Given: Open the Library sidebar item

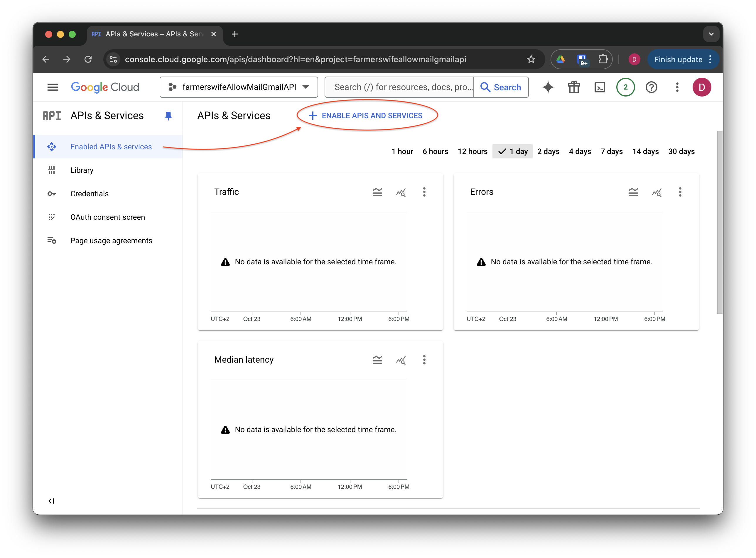Looking at the screenshot, I should click(x=82, y=170).
